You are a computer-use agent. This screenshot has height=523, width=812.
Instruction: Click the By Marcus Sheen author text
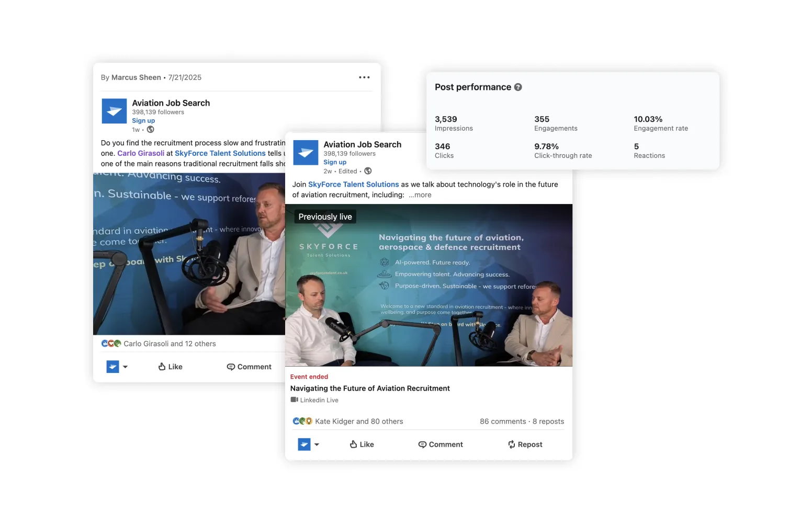131,77
